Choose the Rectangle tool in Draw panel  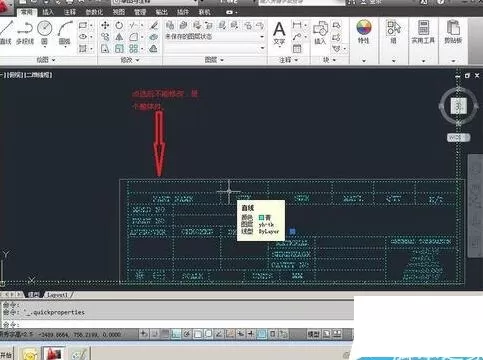83,25
